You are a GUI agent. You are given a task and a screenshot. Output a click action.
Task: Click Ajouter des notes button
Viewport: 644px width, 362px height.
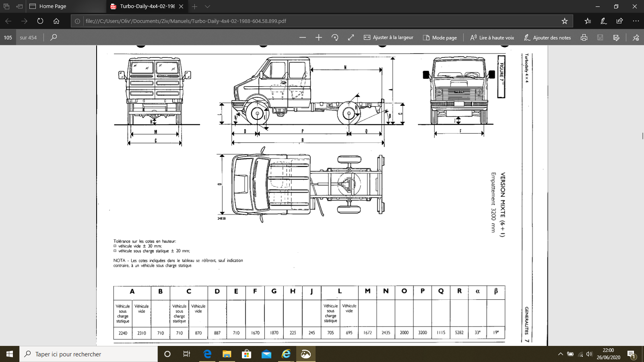click(x=547, y=37)
